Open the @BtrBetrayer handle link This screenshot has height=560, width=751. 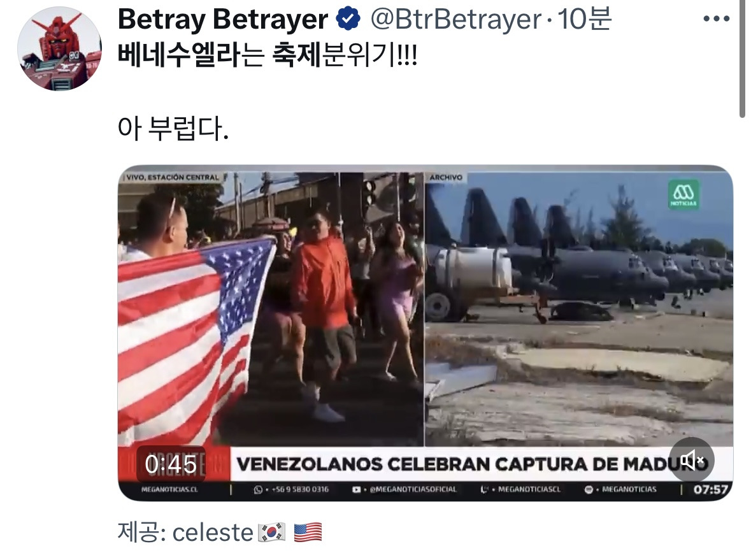[x=456, y=19]
